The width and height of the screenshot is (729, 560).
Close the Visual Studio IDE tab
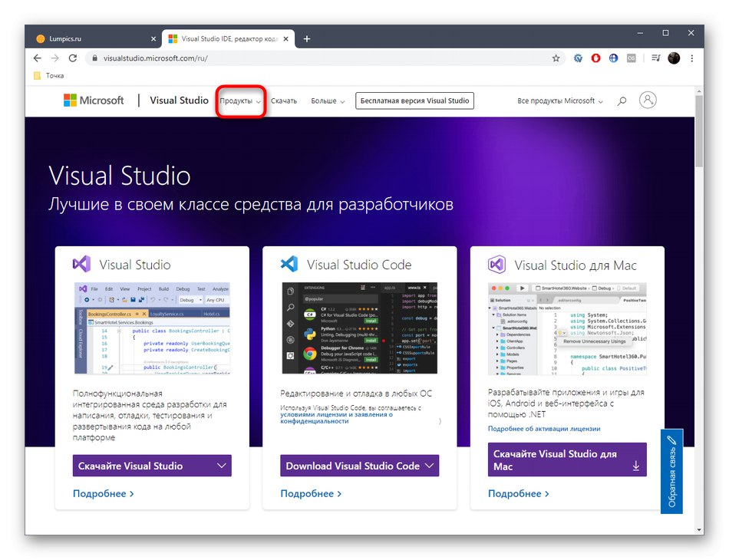coord(286,39)
